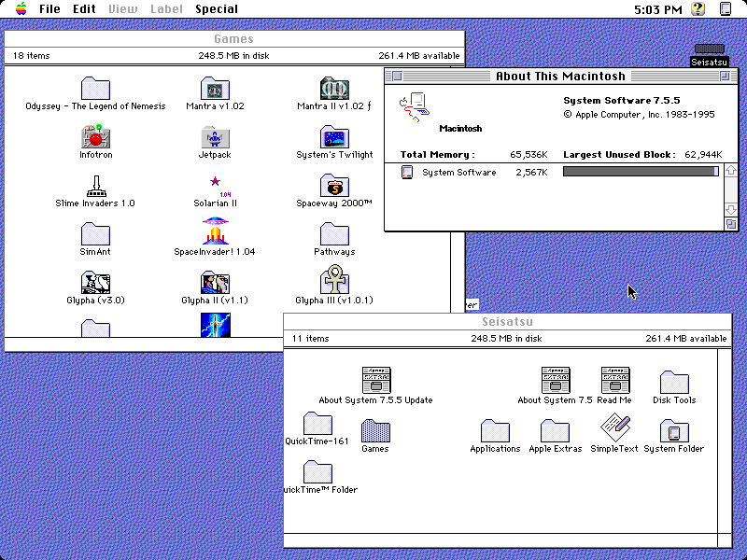Open the Balloon Help menu
747x560 pixels.
[698, 8]
